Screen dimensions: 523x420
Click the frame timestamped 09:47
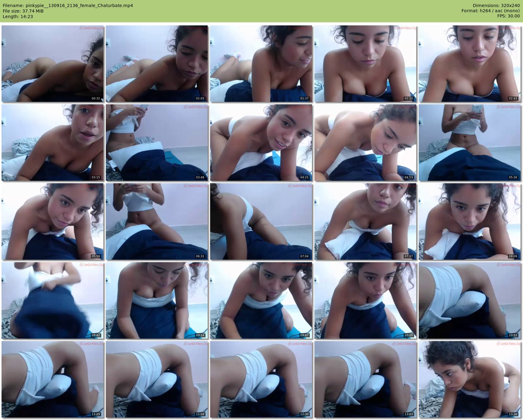[261, 300]
